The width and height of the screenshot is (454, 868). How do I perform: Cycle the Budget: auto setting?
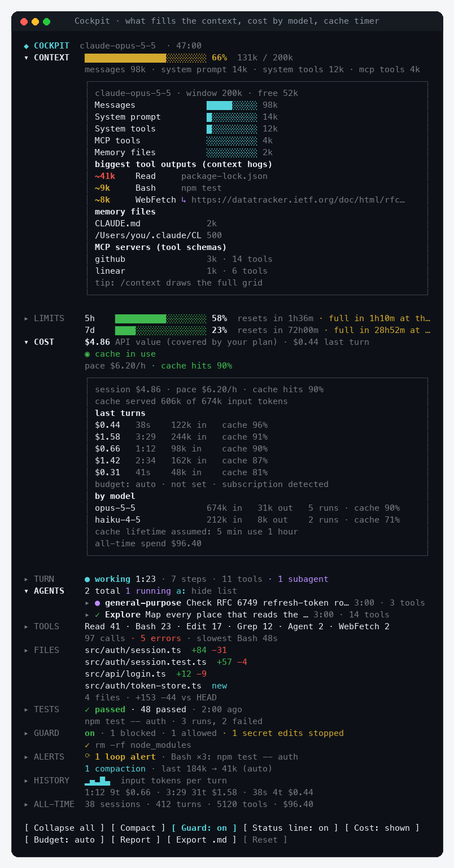click(64, 840)
